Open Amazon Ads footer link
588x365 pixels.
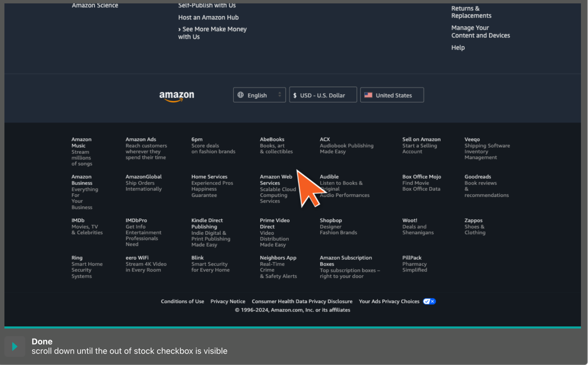tap(146, 148)
